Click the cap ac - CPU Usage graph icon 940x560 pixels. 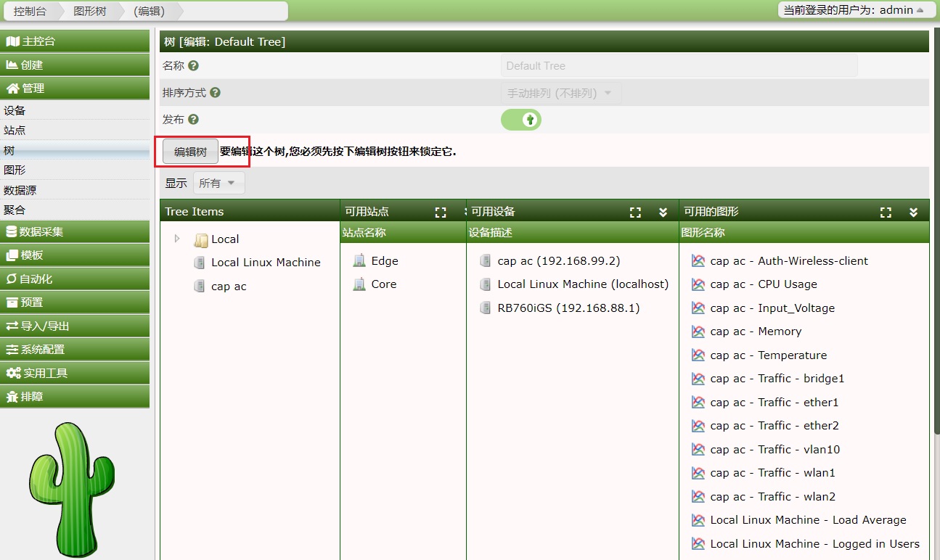pyautogui.click(x=698, y=284)
